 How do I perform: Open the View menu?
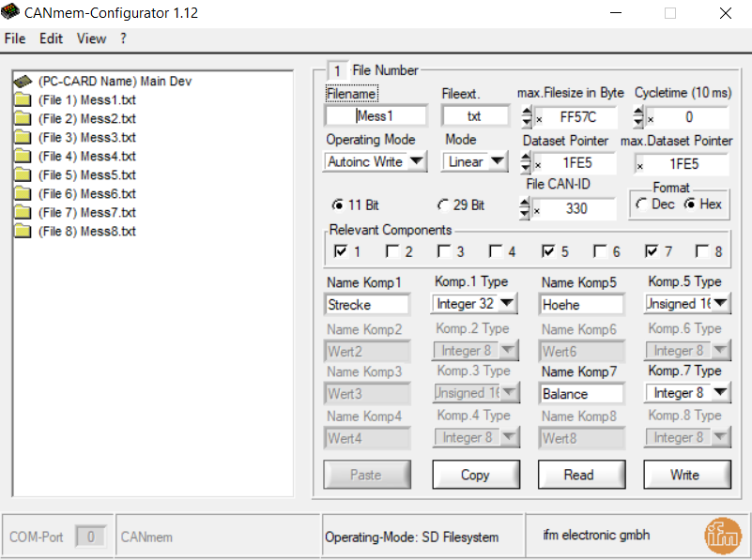click(92, 38)
